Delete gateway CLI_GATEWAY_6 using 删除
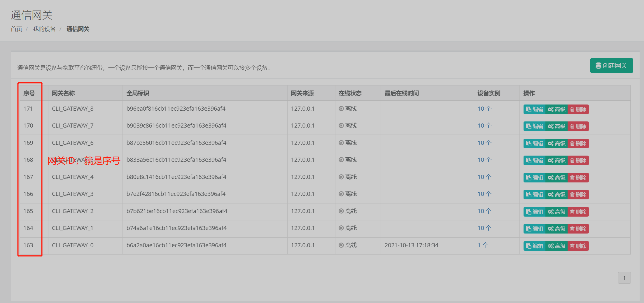644x303 pixels. coord(578,144)
